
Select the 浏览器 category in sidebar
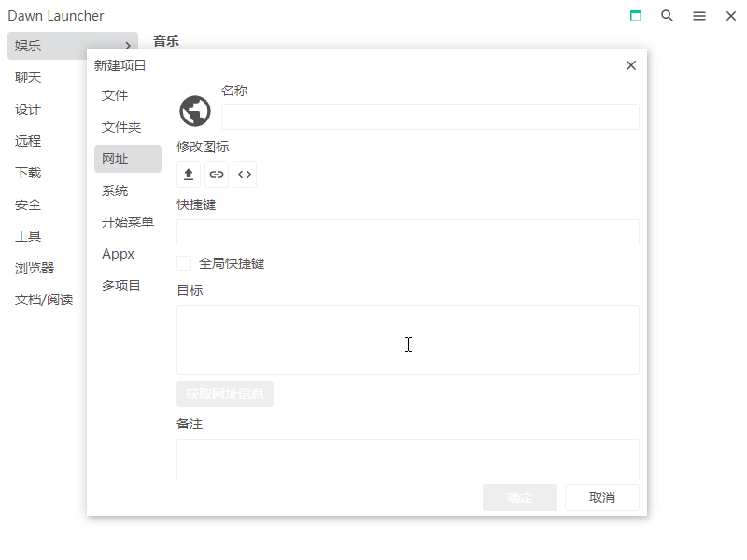tap(35, 268)
